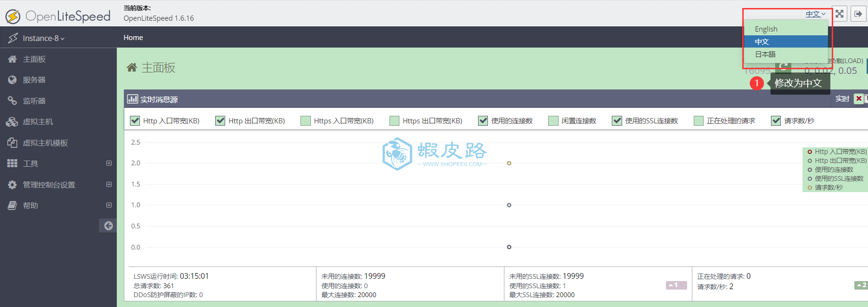The width and height of the screenshot is (868, 307).
Task: Open 服务器 via its globe icon
Action: click(x=12, y=80)
